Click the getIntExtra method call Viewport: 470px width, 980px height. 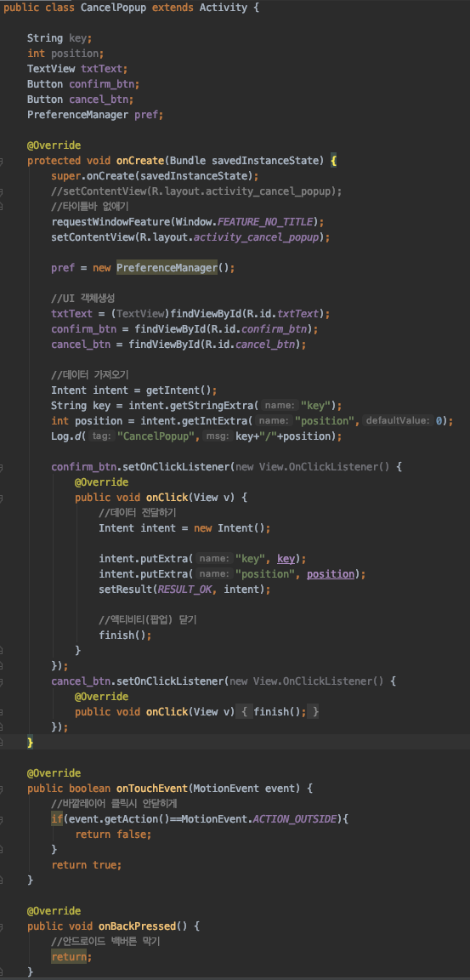pos(213,421)
